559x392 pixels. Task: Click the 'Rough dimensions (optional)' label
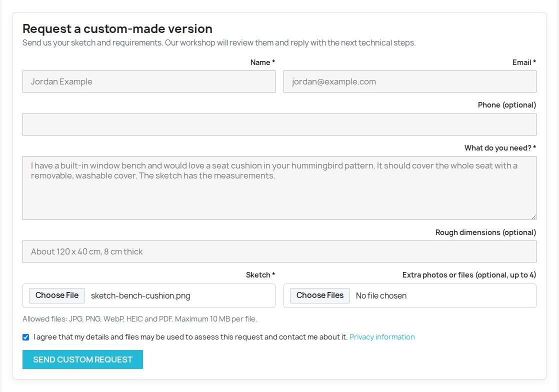click(485, 232)
